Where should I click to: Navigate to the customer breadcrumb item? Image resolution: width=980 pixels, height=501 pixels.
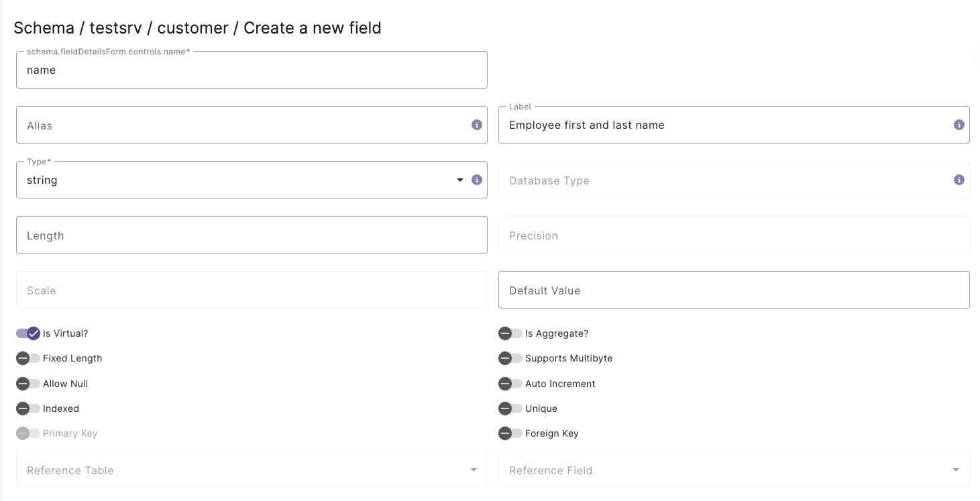point(193,28)
